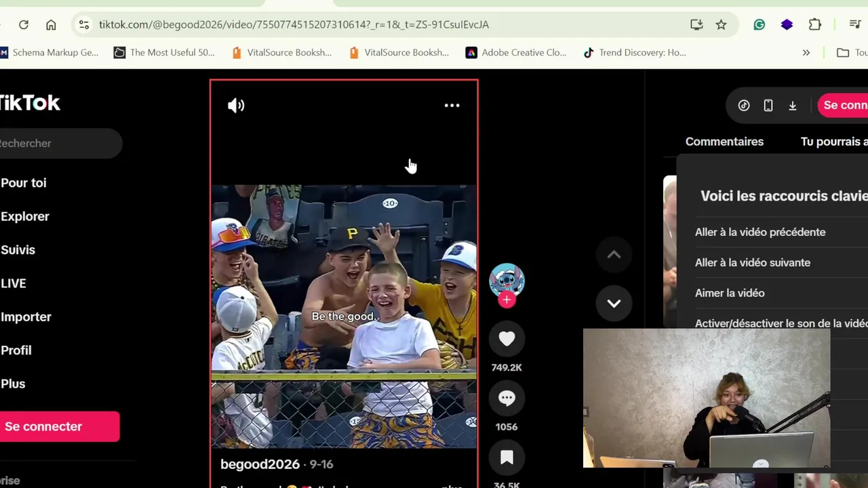This screenshot has height=488, width=868.
Task: Reload the page in the browser
Action: point(24,24)
